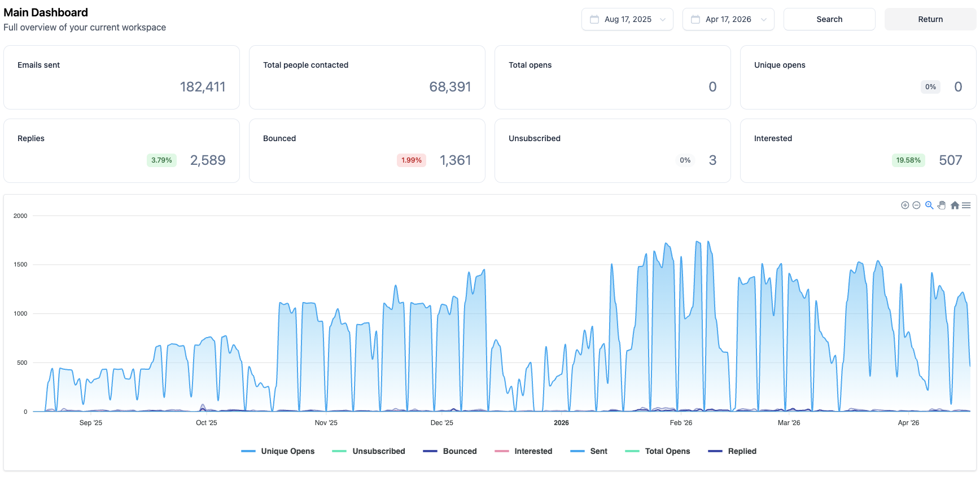Click the 3.79% replies badge
This screenshot has height=481, width=980.
click(x=161, y=160)
